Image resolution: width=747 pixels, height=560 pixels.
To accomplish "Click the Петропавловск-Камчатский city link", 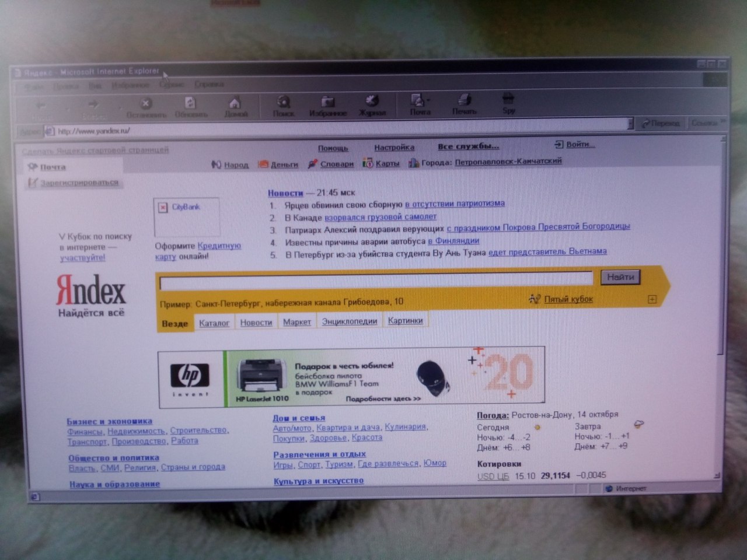I will point(508,161).
